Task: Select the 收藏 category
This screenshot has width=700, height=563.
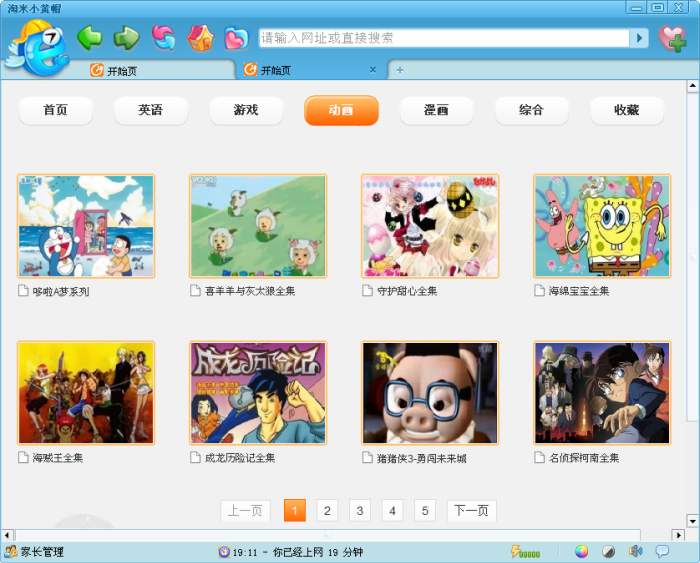Action: pyautogui.click(x=627, y=110)
